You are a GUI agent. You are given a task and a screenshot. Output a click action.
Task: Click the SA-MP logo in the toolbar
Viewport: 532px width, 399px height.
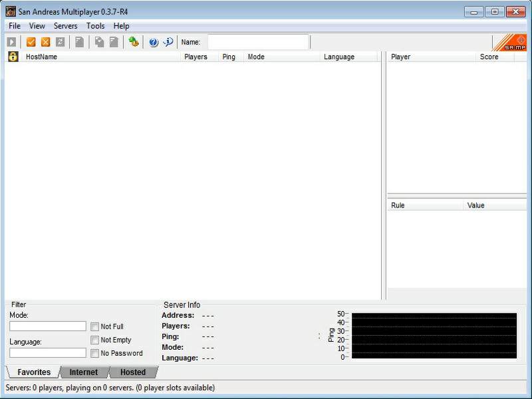(511, 43)
